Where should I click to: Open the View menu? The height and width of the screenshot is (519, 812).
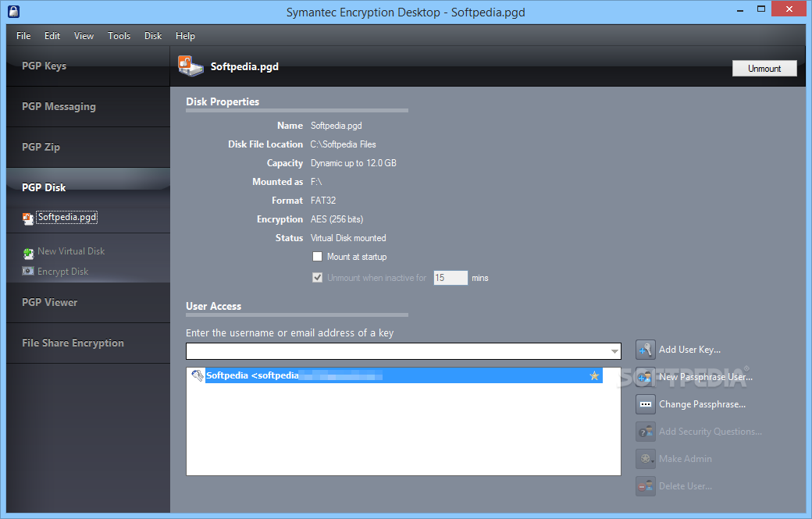point(84,36)
